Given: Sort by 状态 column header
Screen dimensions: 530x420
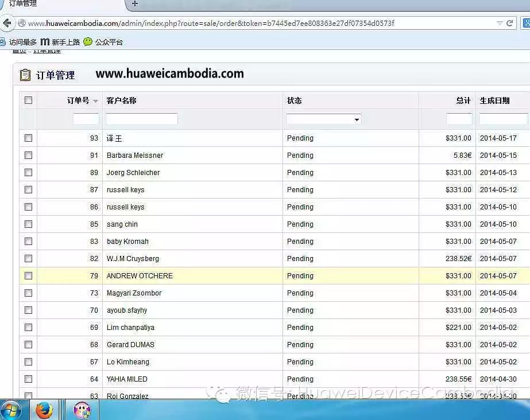Looking at the screenshot, I should pyautogui.click(x=295, y=100).
